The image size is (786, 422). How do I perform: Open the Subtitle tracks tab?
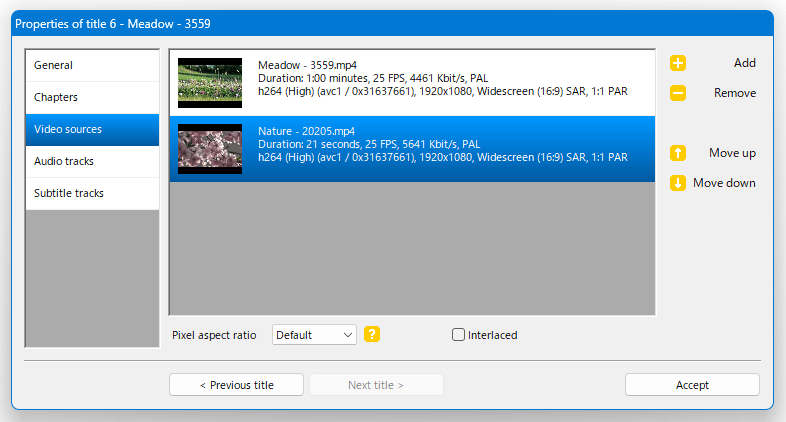pos(92,193)
